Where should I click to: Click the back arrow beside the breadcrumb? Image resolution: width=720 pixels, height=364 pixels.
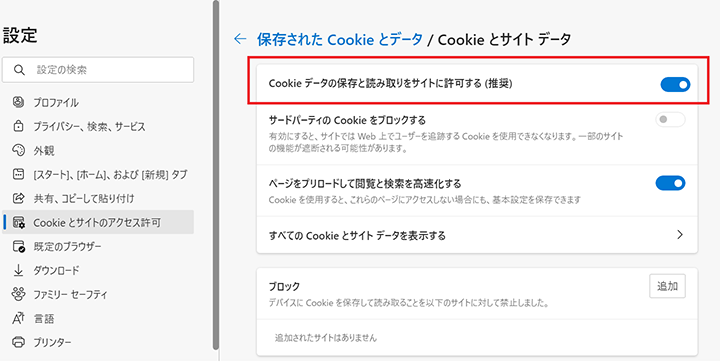(x=240, y=39)
